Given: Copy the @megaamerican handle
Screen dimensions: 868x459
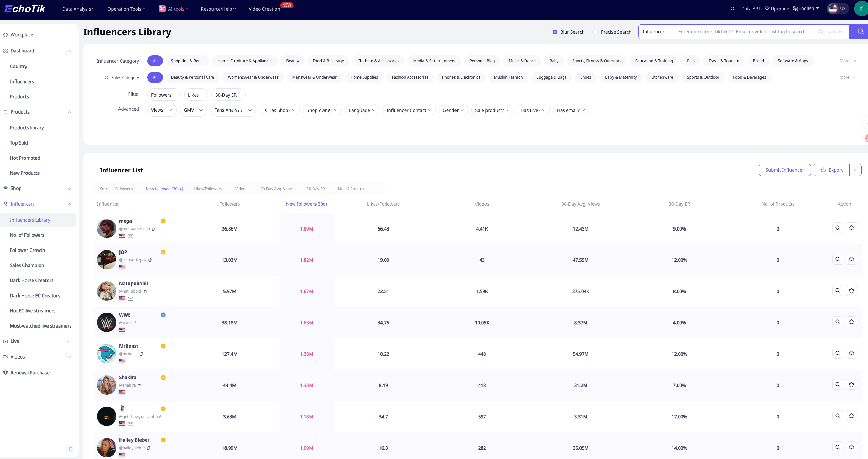Looking at the screenshot, I should tap(154, 229).
